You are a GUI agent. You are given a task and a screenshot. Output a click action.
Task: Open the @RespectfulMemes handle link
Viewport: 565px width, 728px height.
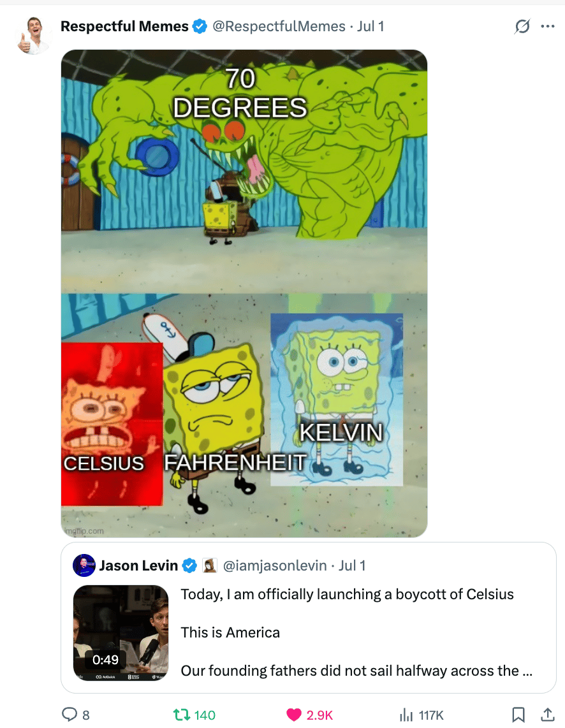click(x=279, y=27)
